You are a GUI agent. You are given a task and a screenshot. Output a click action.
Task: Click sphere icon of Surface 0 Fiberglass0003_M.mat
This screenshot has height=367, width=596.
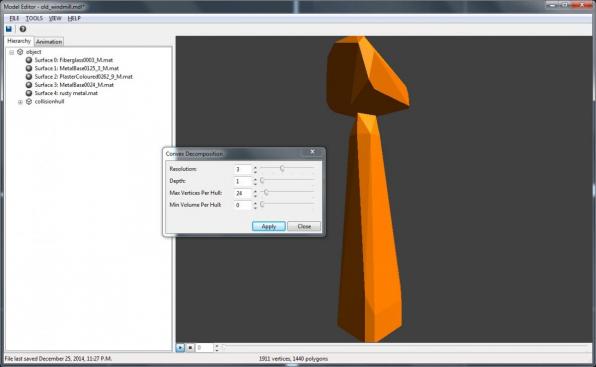pyautogui.click(x=29, y=60)
